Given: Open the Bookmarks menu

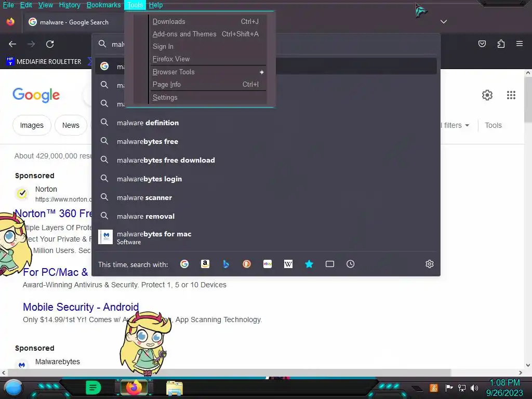Looking at the screenshot, I should point(103,5).
